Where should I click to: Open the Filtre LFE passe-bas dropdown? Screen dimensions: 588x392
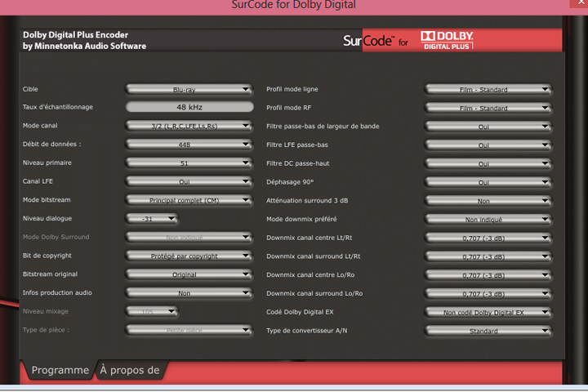[488, 145]
